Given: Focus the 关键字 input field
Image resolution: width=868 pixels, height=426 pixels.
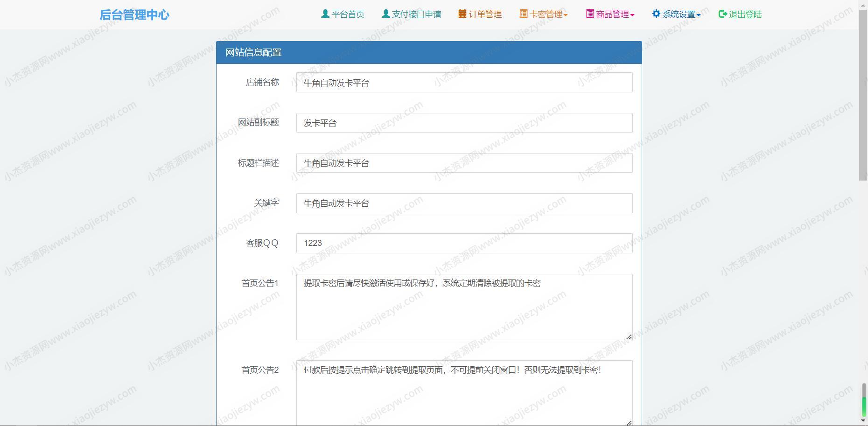Looking at the screenshot, I should click(464, 203).
